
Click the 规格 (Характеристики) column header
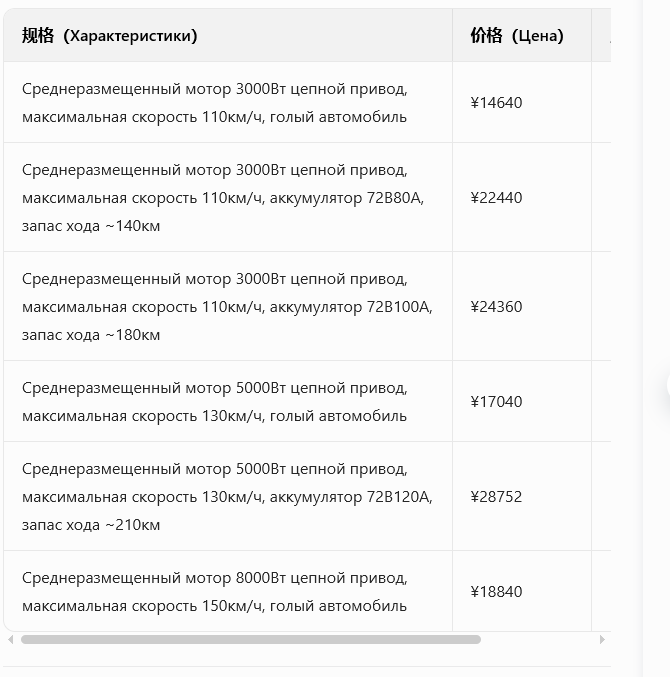pos(110,36)
